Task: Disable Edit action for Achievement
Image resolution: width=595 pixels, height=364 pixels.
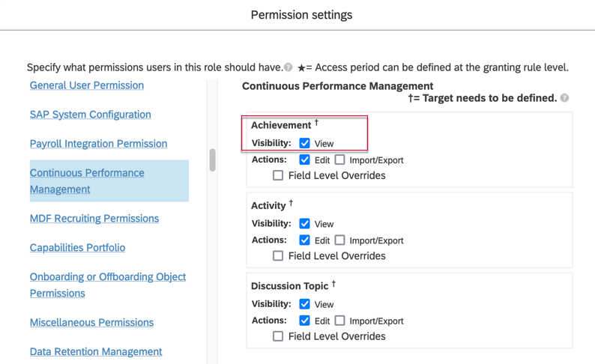Action: 304,160
